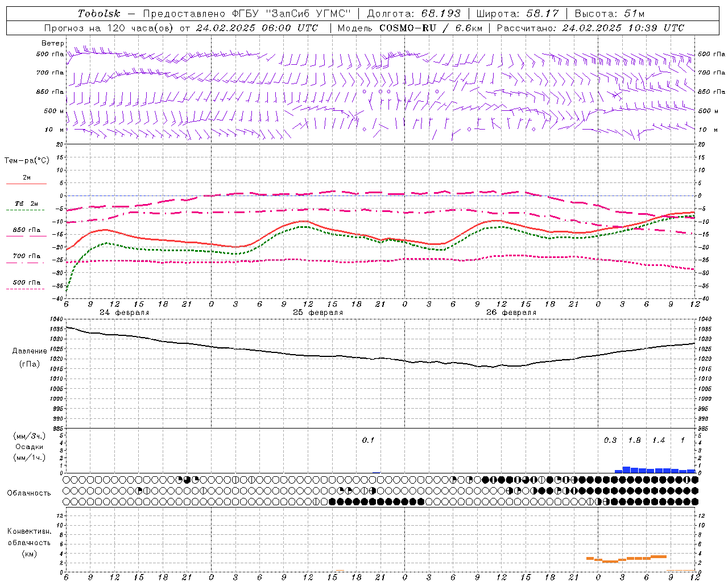The width and height of the screenshot is (728, 582).
Task: Click the 0.1 precipitation amount
Action: point(369,440)
